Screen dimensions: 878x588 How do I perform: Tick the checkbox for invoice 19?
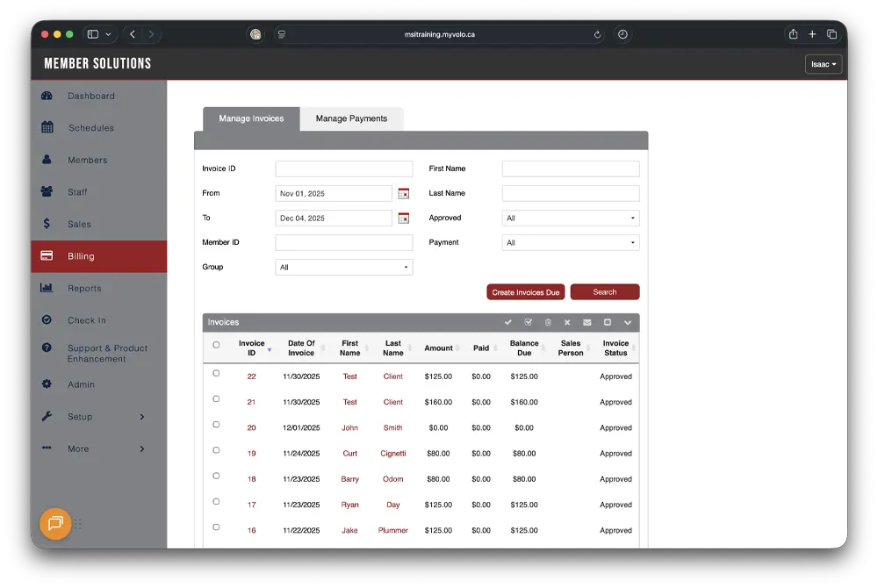click(x=216, y=449)
